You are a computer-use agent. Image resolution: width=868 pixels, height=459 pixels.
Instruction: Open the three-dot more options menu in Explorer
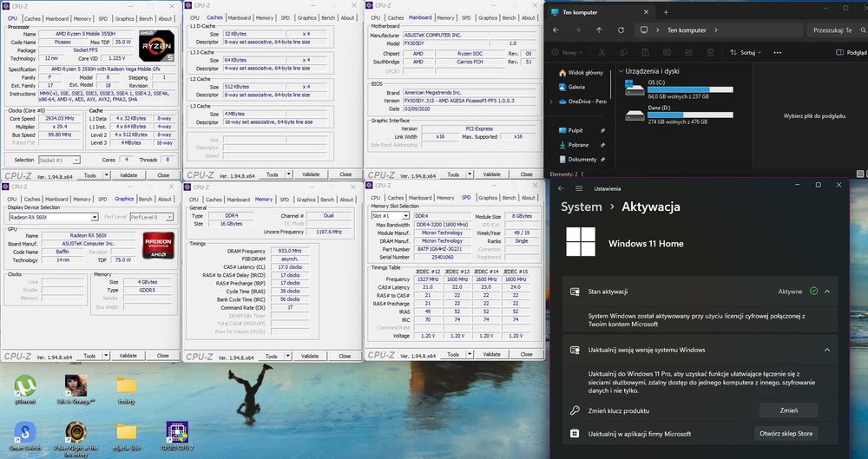pos(777,53)
